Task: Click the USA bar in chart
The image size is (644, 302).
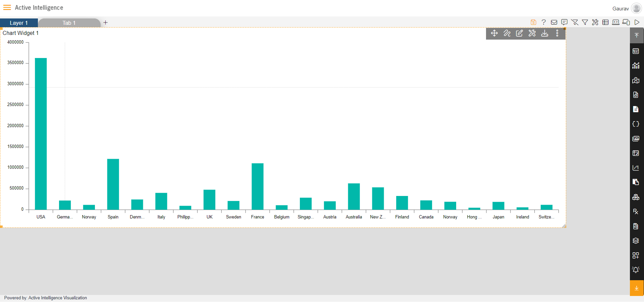Action: tap(41, 134)
